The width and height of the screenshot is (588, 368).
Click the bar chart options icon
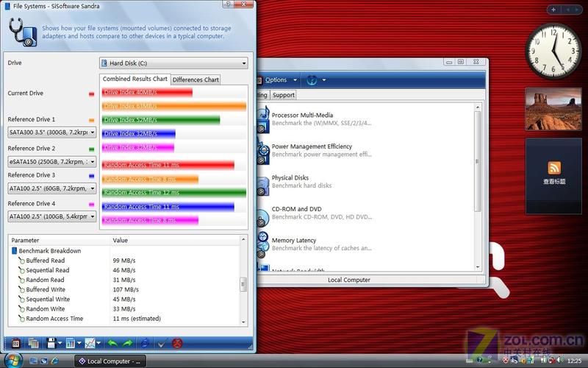pyautogui.click(x=70, y=343)
